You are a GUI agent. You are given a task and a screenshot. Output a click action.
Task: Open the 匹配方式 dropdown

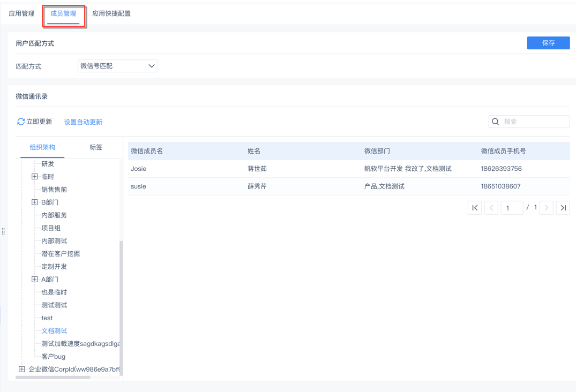pyautogui.click(x=118, y=66)
